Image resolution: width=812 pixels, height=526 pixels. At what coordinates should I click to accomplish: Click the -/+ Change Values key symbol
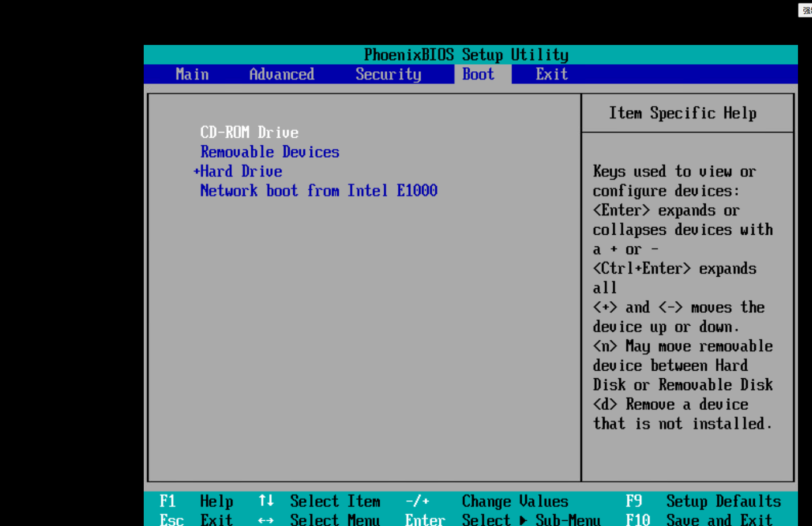[418, 501]
